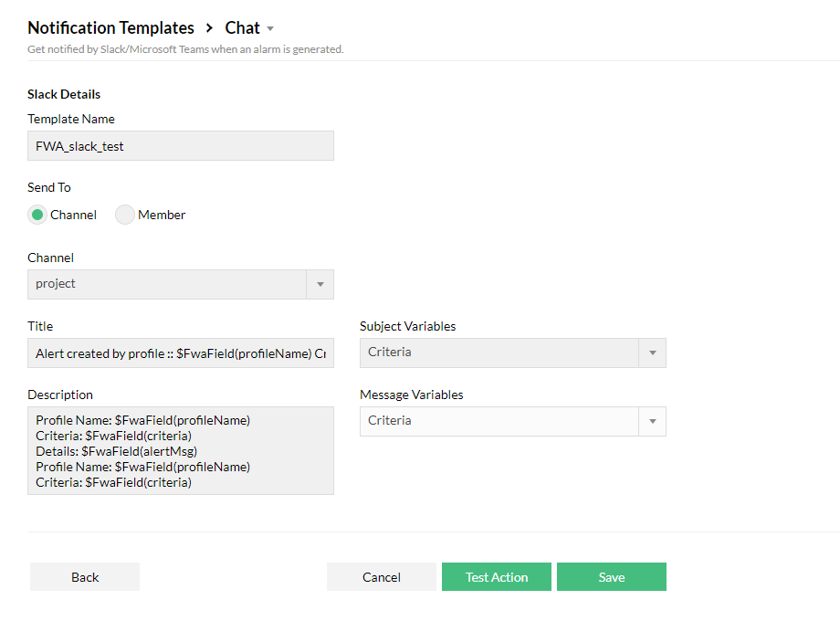Click the Member option label text
Viewport: 840px width, 642px height.
click(162, 215)
